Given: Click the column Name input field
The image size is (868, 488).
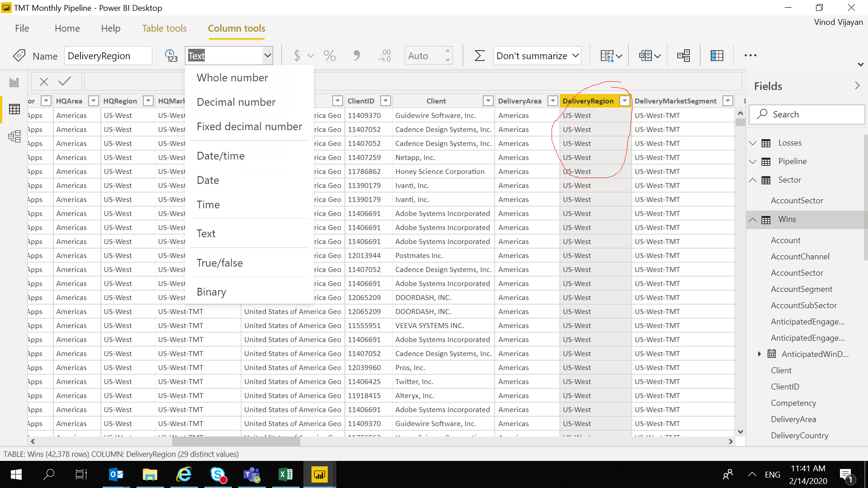Looking at the screenshot, I should pyautogui.click(x=108, y=56).
